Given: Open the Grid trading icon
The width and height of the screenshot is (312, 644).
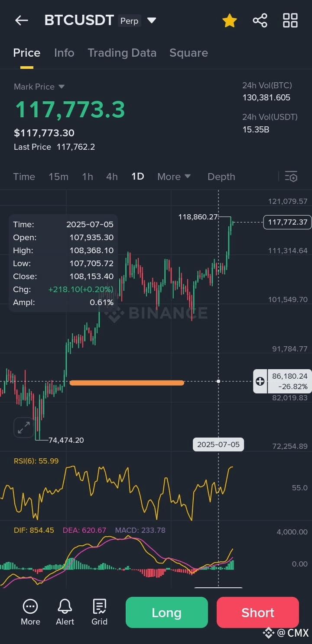Looking at the screenshot, I should click(99, 612).
